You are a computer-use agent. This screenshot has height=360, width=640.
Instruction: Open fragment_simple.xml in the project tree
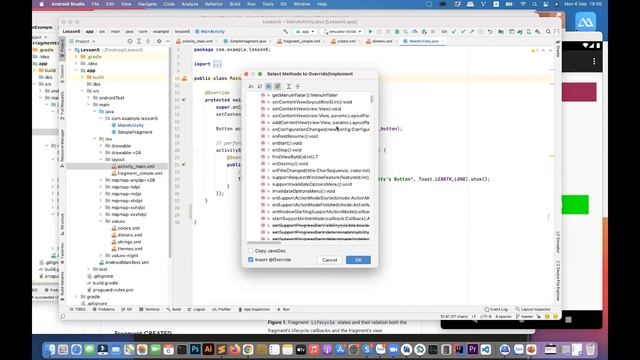click(140, 173)
